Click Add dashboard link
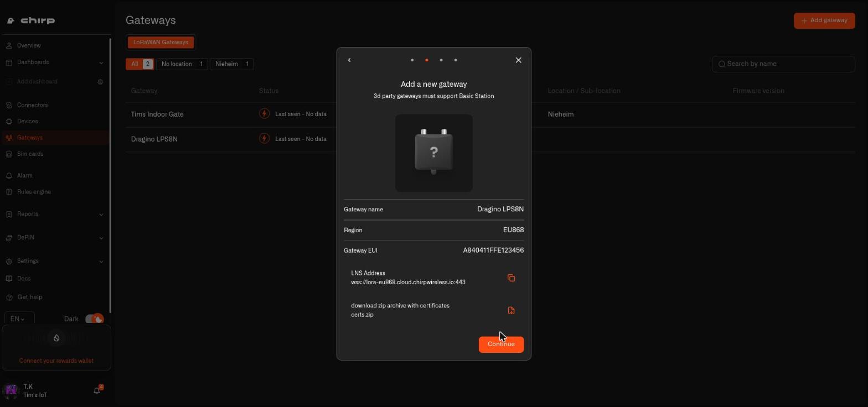The height and width of the screenshot is (407, 868). point(37,82)
